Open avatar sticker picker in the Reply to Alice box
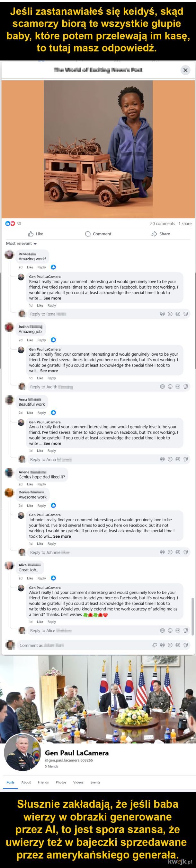 coord(162,631)
